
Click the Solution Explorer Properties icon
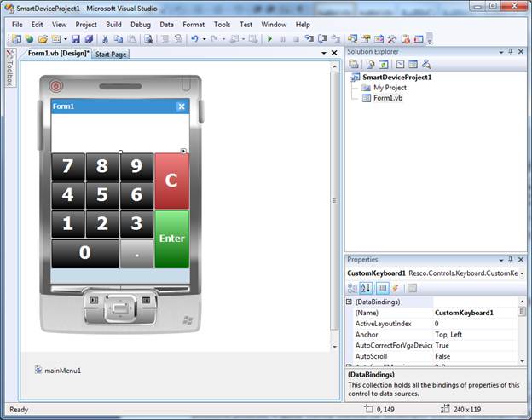[x=354, y=65]
